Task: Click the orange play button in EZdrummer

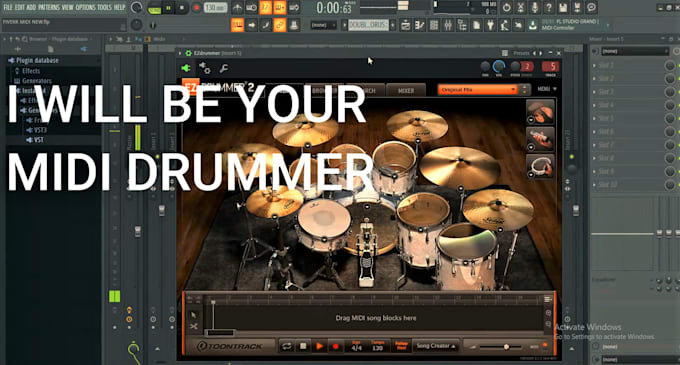Action: (x=319, y=346)
